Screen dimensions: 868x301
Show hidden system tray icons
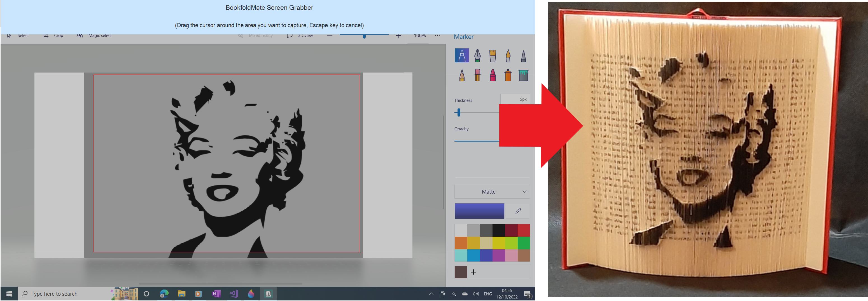431,294
